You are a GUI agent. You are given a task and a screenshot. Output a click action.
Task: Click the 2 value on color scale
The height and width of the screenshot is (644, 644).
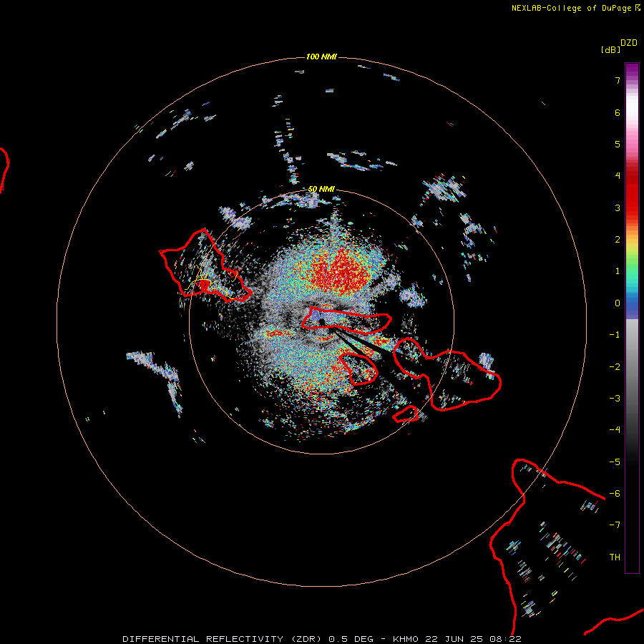(x=618, y=240)
